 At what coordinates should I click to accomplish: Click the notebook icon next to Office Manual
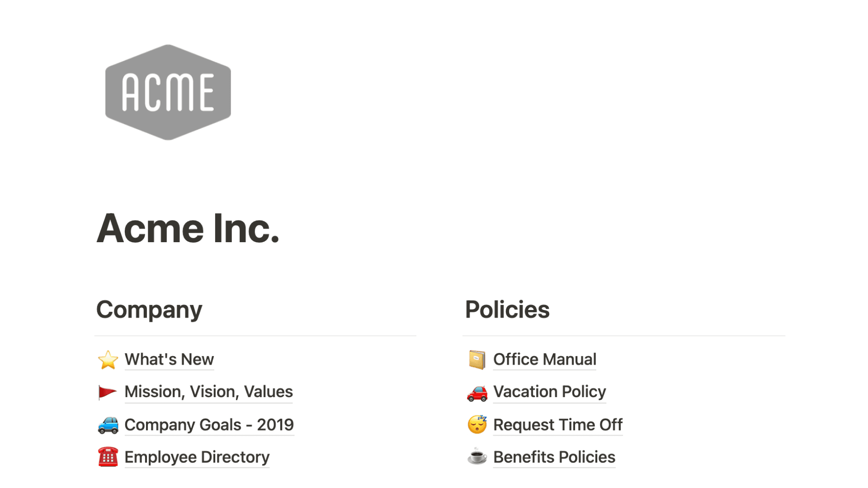tap(476, 360)
